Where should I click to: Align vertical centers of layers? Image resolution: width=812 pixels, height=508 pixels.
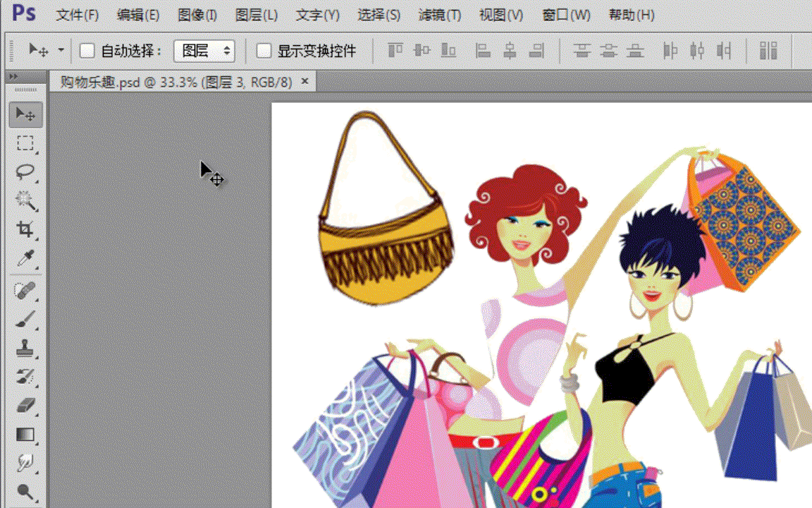pos(422,51)
